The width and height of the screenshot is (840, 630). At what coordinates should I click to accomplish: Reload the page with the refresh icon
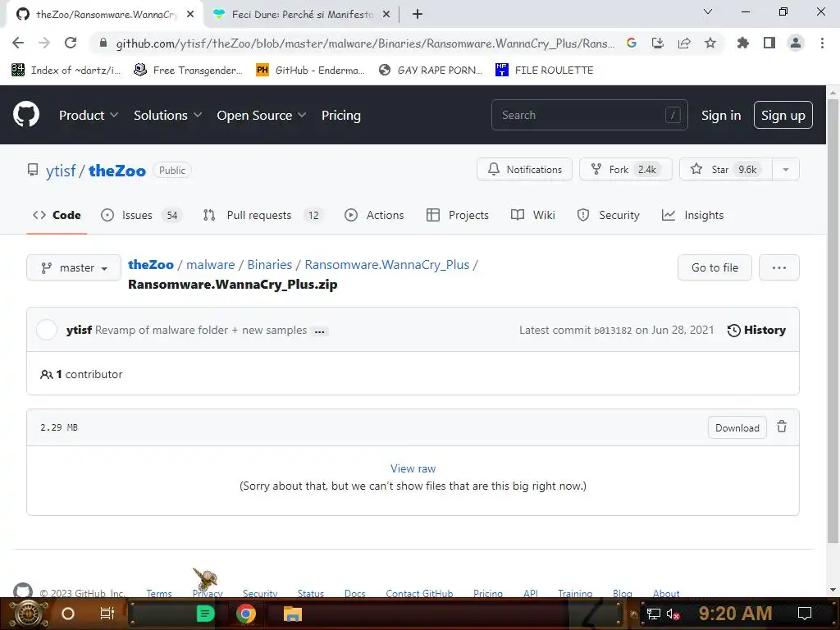click(71, 43)
